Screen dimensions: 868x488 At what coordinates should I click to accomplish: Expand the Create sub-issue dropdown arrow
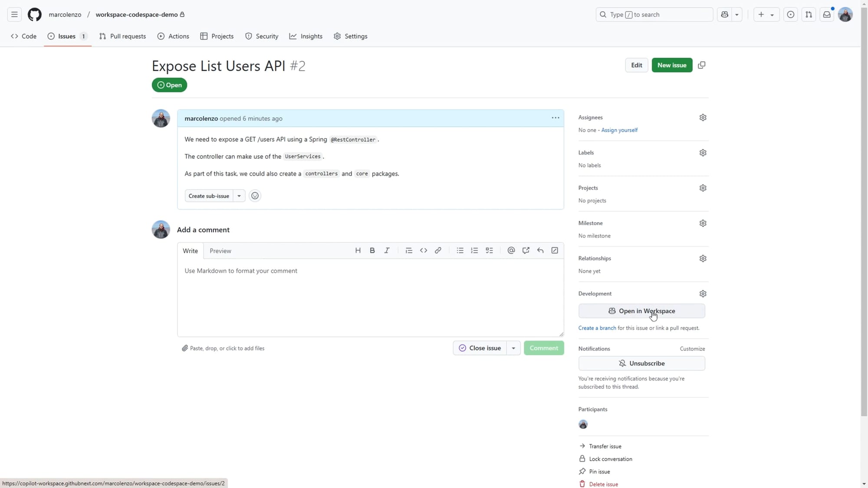pos(239,196)
